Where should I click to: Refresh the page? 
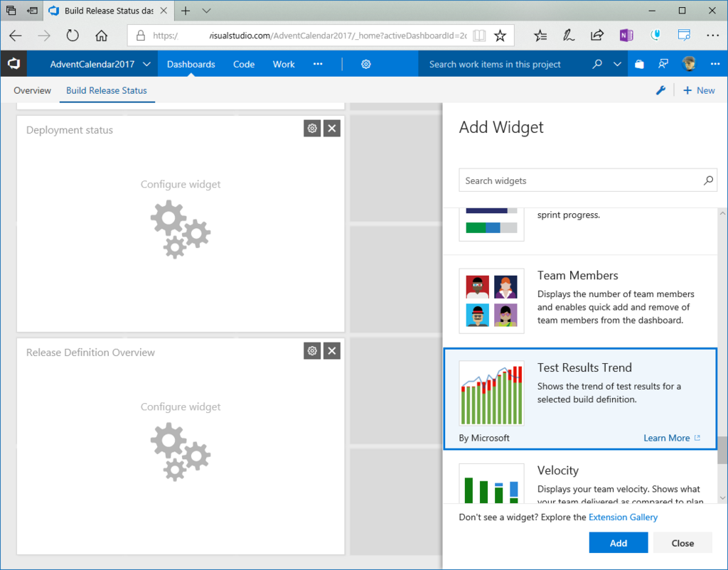[73, 36]
